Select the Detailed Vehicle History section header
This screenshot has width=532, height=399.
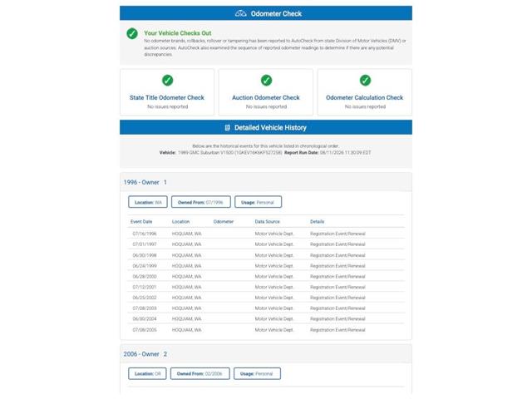(x=266, y=127)
